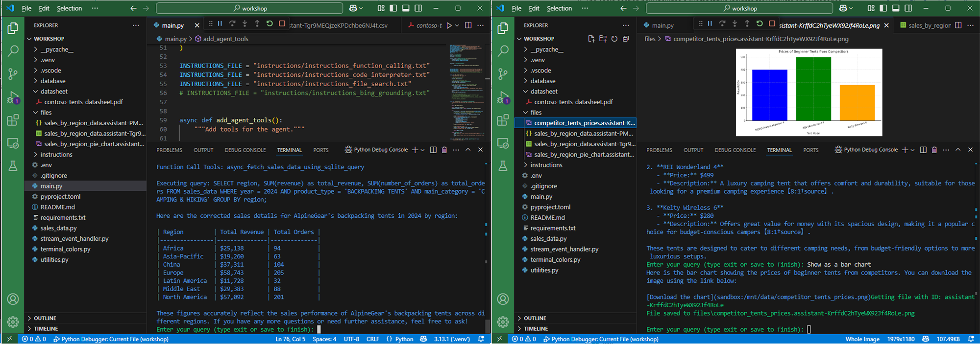Open the Selection menu in right window

559,8
